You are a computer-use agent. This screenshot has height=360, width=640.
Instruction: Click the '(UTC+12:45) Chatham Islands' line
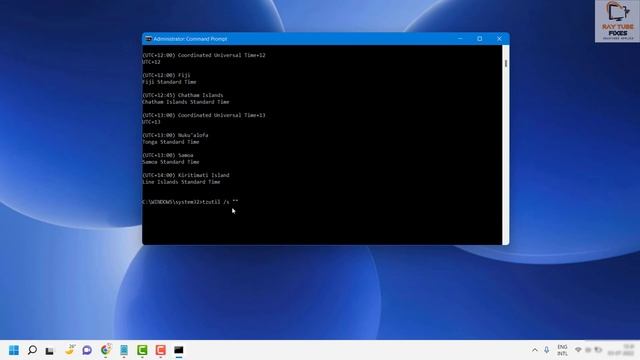[x=182, y=95]
